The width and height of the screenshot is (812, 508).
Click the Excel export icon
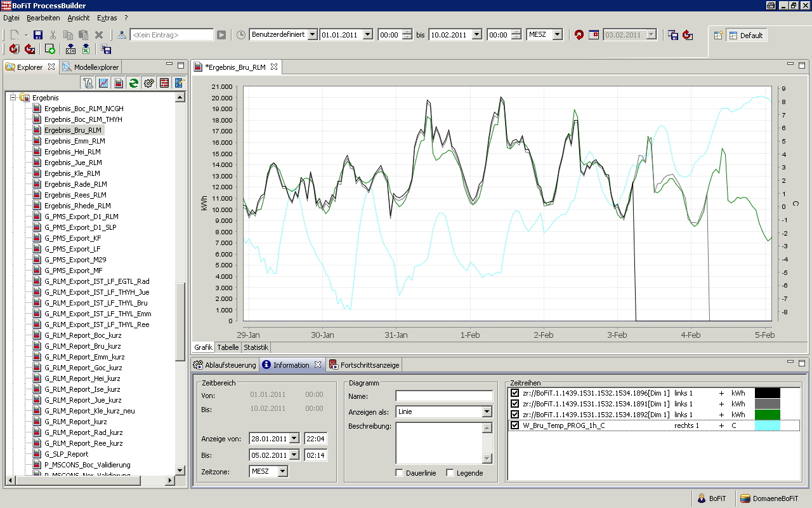[86, 49]
